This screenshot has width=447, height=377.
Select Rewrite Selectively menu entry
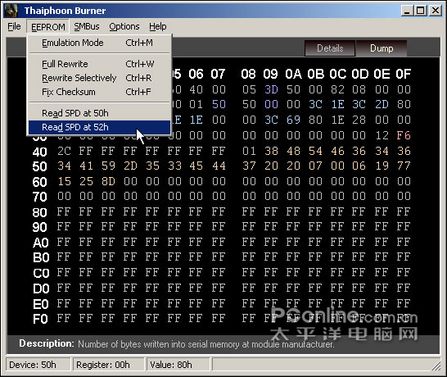pyautogui.click(x=99, y=78)
